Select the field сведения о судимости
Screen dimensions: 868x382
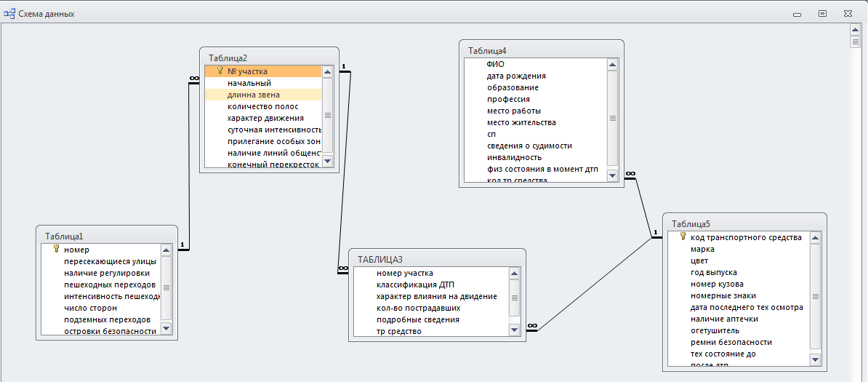[x=536, y=146]
